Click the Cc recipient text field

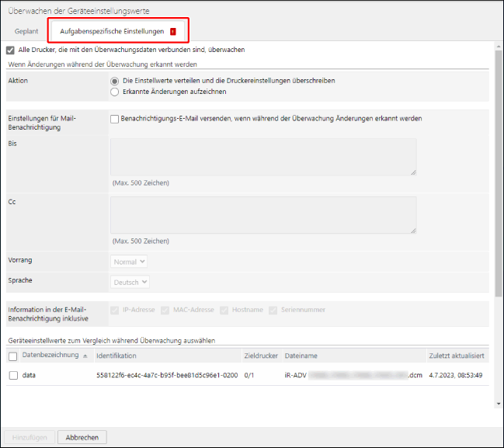click(x=263, y=215)
